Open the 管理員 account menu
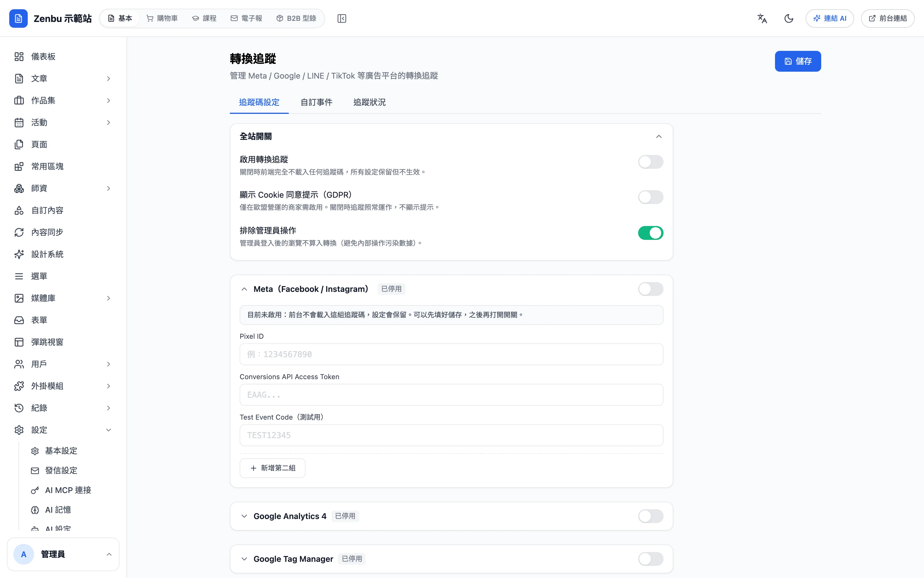Viewport: 924px width, 578px height. 63,554
